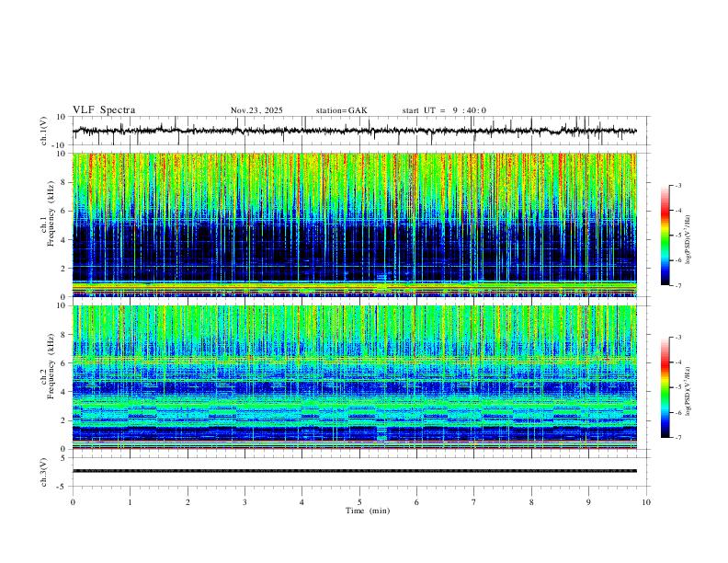Click the "ch.3(V)" axis label

pos(44,473)
